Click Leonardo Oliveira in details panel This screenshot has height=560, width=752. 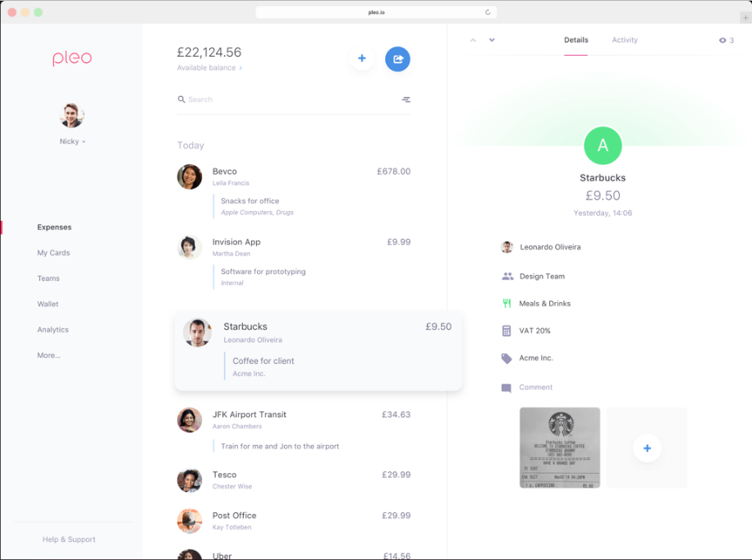tap(550, 247)
